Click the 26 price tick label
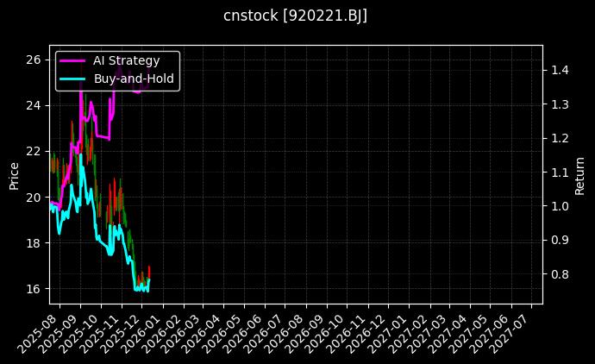Screen dimensions: 595x364 click(x=34, y=60)
